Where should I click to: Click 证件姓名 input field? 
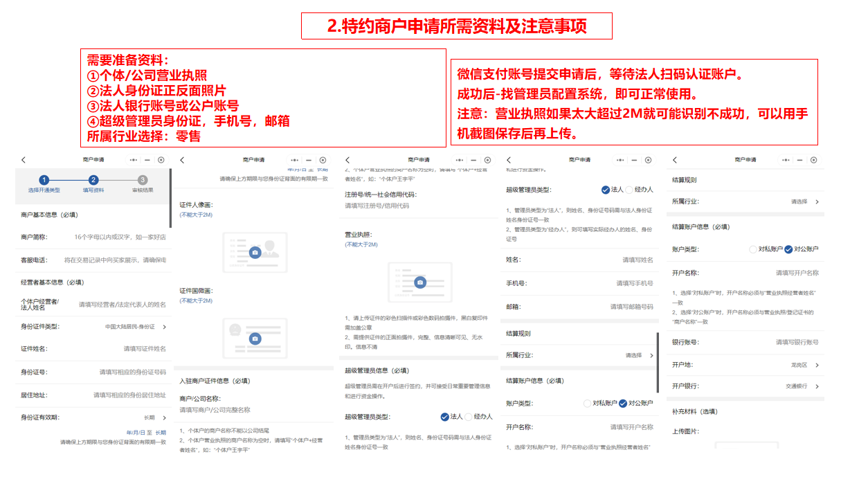[x=145, y=349]
